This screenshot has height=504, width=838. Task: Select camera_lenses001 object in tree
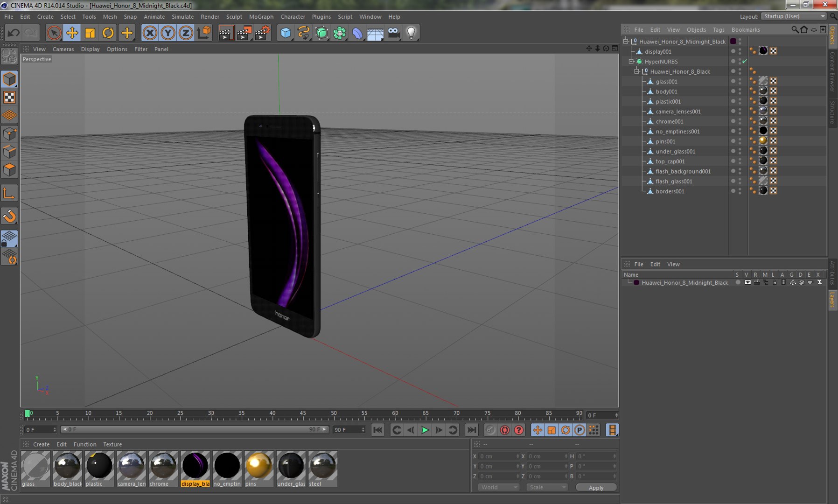click(x=678, y=112)
